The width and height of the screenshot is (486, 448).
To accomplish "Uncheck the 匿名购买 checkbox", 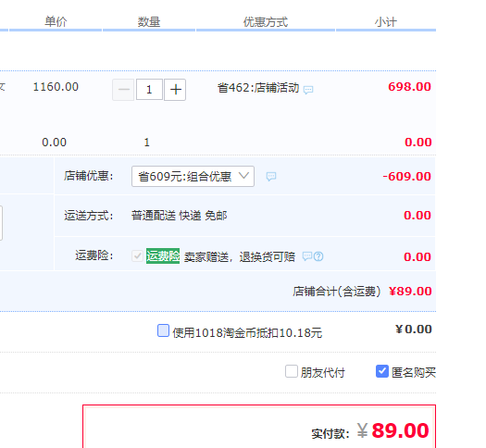I will pos(382,371).
